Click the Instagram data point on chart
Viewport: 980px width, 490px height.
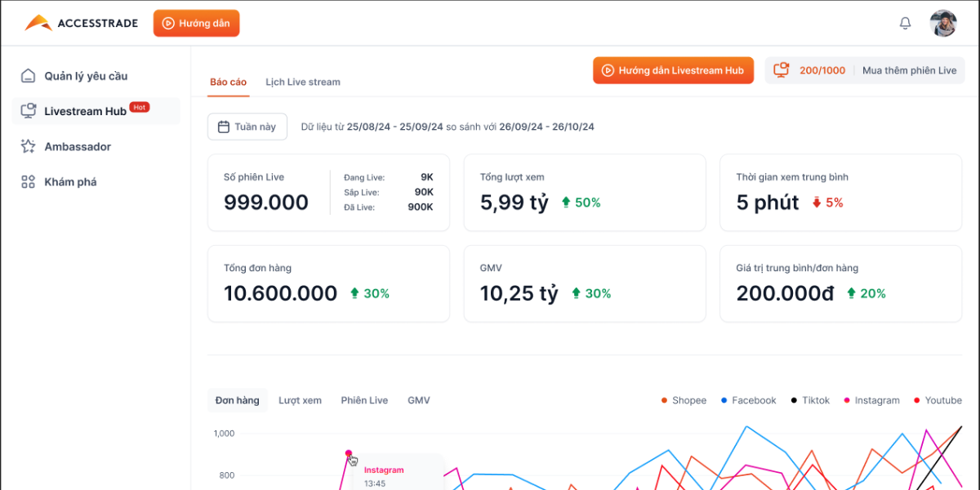coord(349,453)
